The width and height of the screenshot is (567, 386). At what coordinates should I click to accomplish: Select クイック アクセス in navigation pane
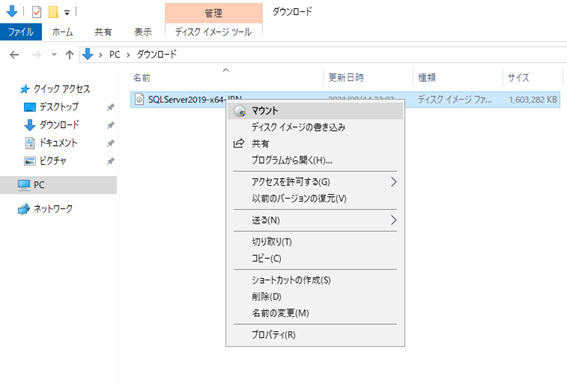coord(61,89)
